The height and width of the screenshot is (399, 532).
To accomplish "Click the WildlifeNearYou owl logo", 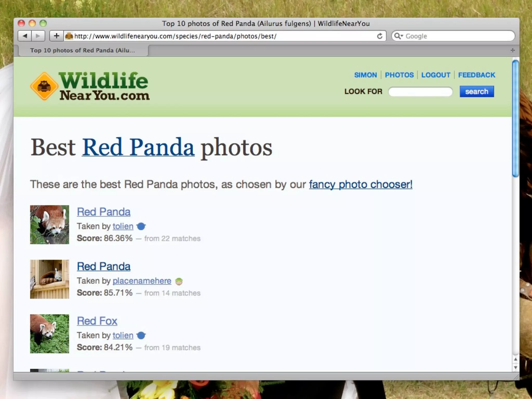I will click(x=44, y=86).
